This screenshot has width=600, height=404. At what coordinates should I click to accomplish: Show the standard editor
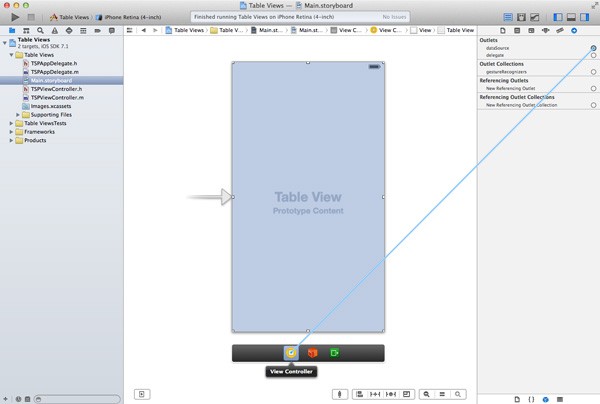click(508, 17)
